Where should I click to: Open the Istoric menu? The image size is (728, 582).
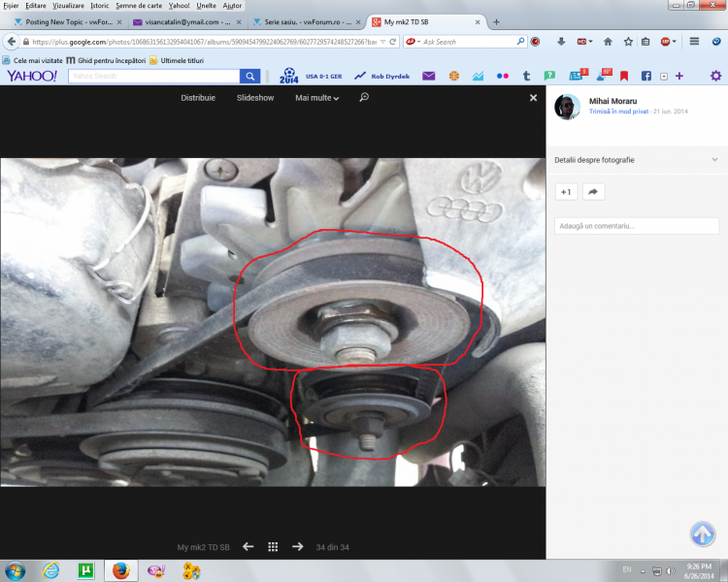100,6
